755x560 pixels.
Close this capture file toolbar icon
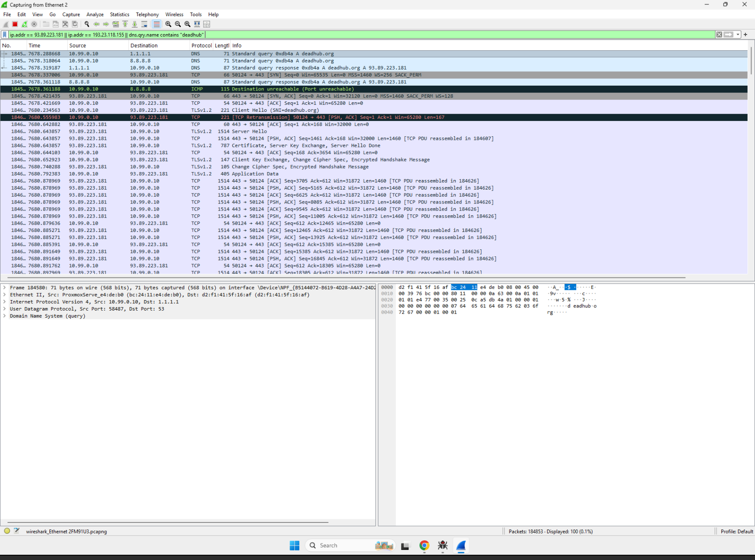[x=65, y=24]
